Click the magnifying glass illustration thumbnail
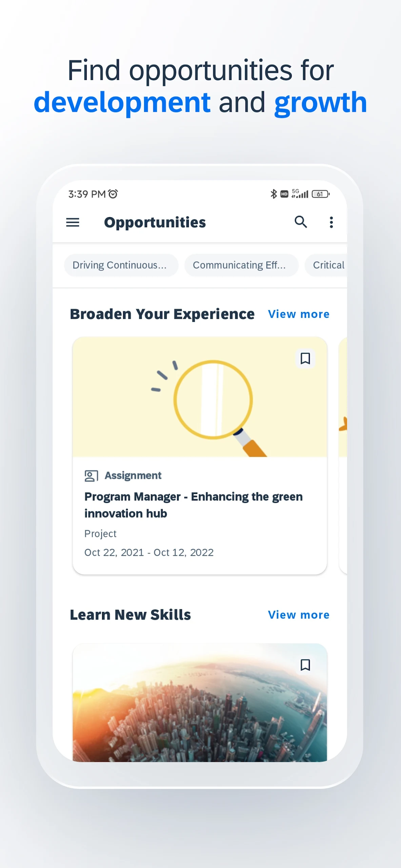401x868 pixels. [x=199, y=397]
